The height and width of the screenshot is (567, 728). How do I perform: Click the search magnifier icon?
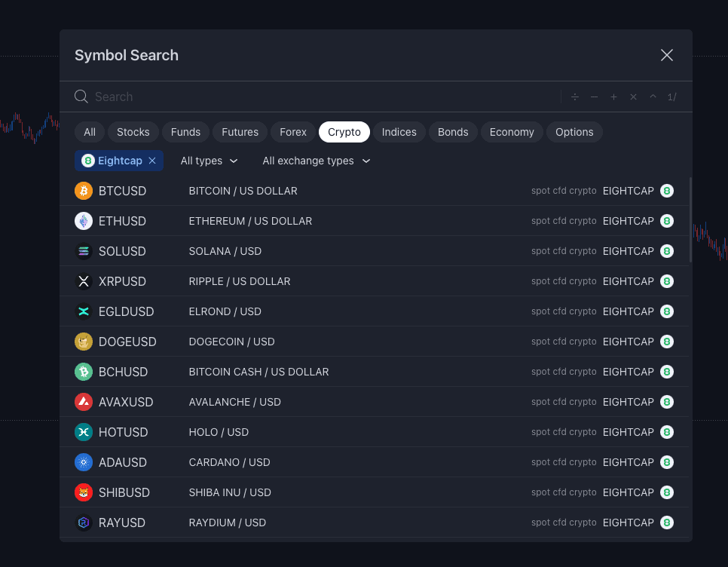click(81, 97)
